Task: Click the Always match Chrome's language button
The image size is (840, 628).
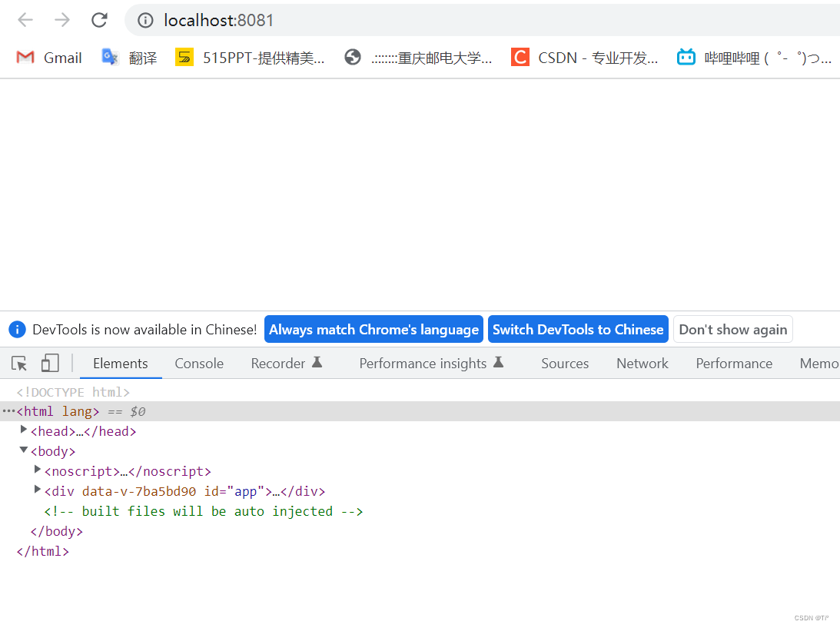Action: (374, 329)
